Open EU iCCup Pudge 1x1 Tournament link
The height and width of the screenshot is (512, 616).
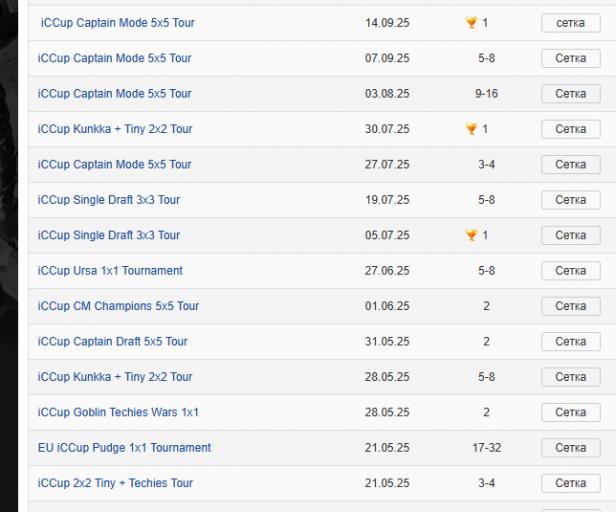pyautogui.click(x=124, y=448)
